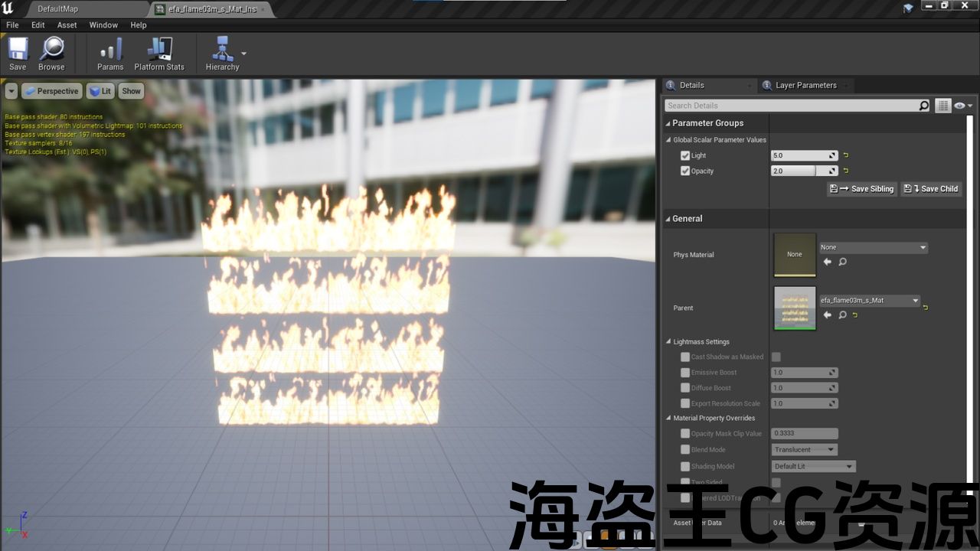Open the Asset menu

tap(67, 25)
